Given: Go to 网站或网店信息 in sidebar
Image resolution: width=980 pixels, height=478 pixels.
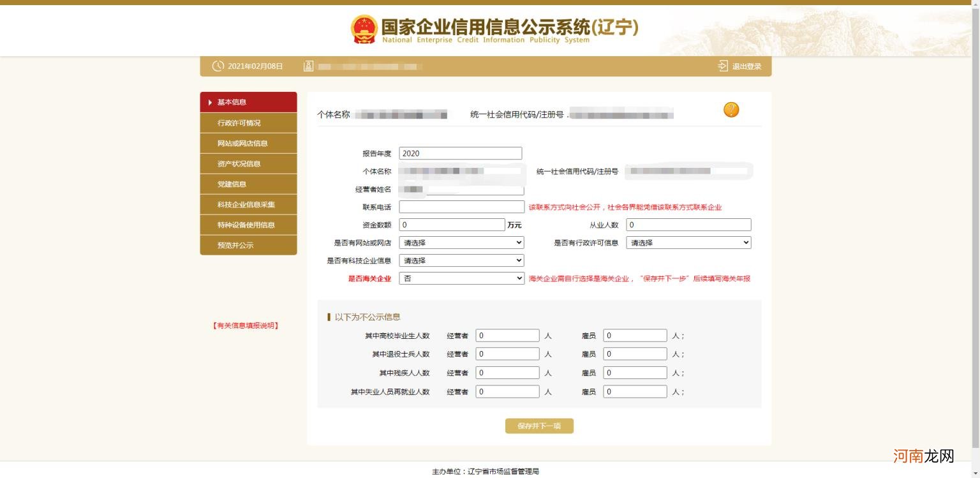Looking at the screenshot, I should pos(248,143).
